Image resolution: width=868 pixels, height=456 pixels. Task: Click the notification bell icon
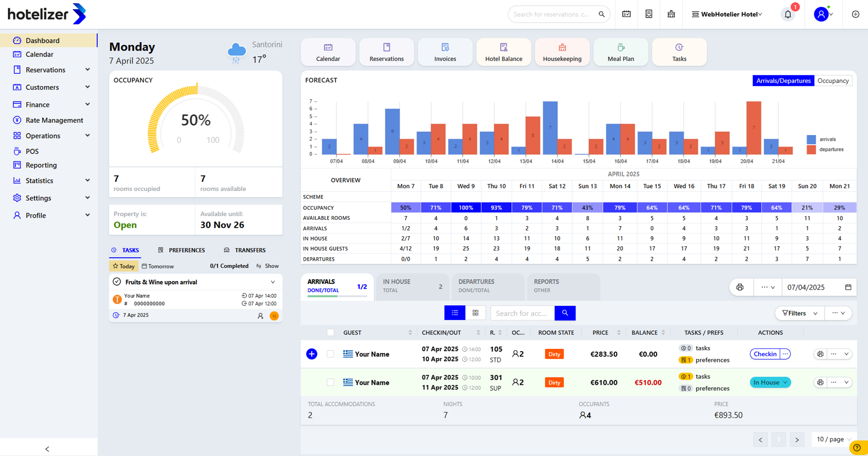point(788,15)
